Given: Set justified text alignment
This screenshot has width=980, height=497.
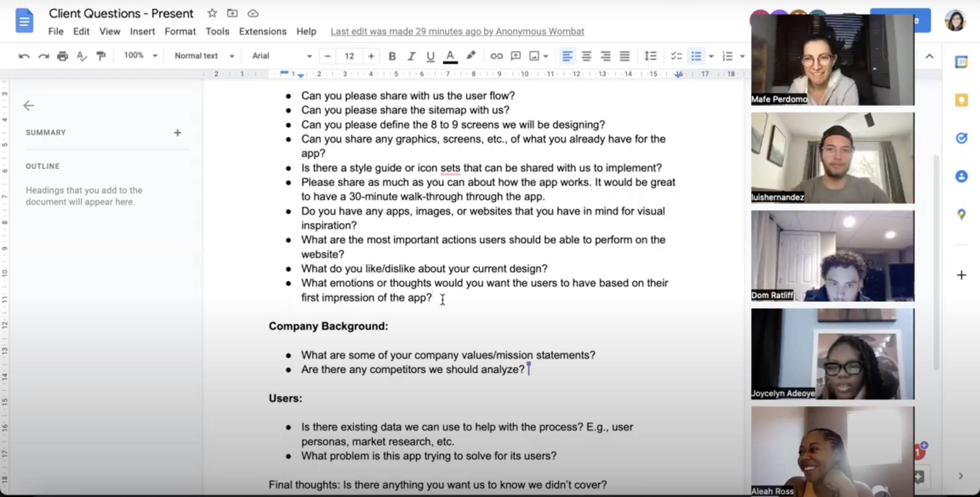Looking at the screenshot, I should click(x=625, y=56).
